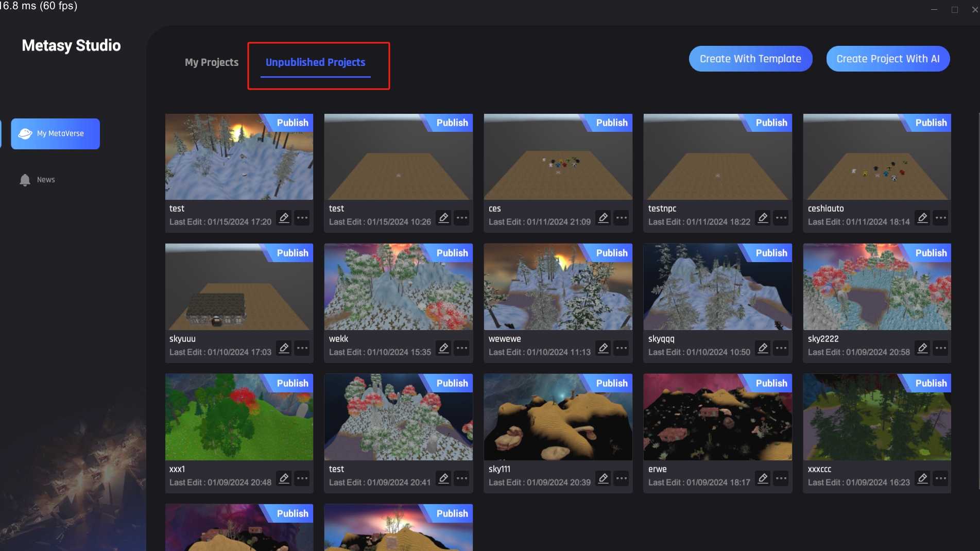Click edit pencil icon for testnpc project
This screenshot has width=980, height=551.
pyautogui.click(x=763, y=218)
